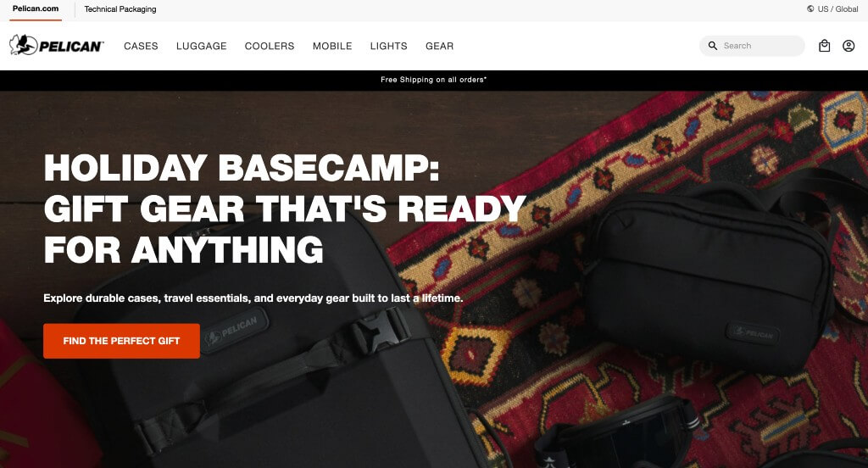The image size is (868, 468).
Task: Open the user account profile icon
Action: coord(849,46)
